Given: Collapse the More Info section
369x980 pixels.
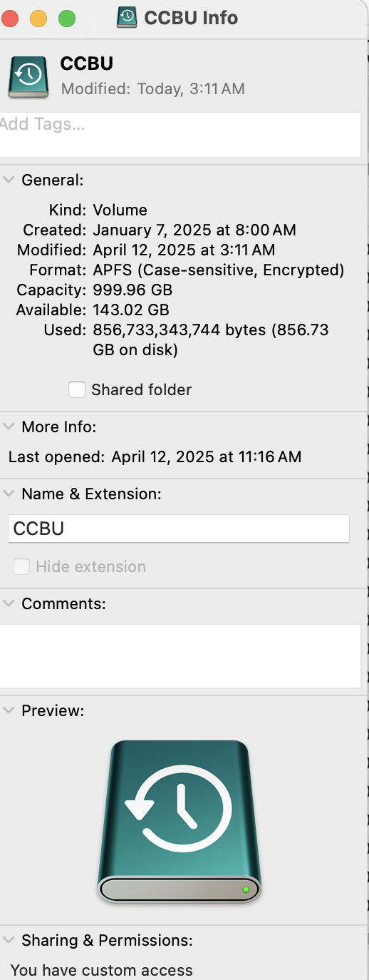Looking at the screenshot, I should [9, 427].
